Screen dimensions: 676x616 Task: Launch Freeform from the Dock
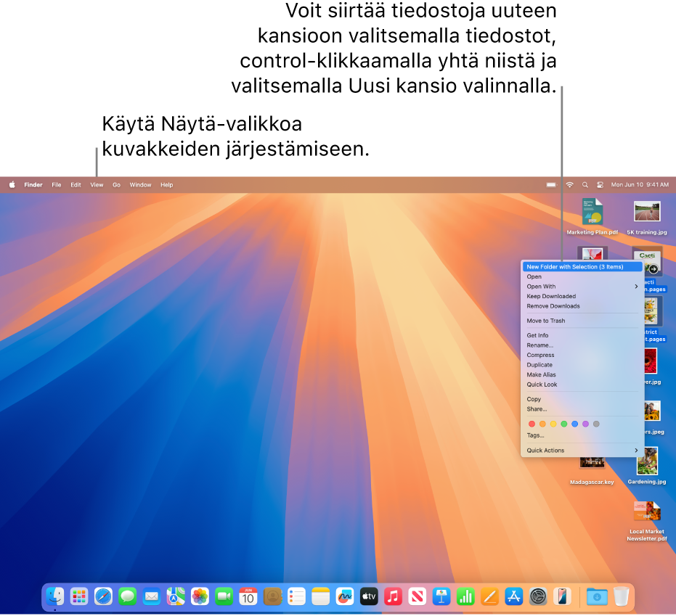[x=345, y=596]
